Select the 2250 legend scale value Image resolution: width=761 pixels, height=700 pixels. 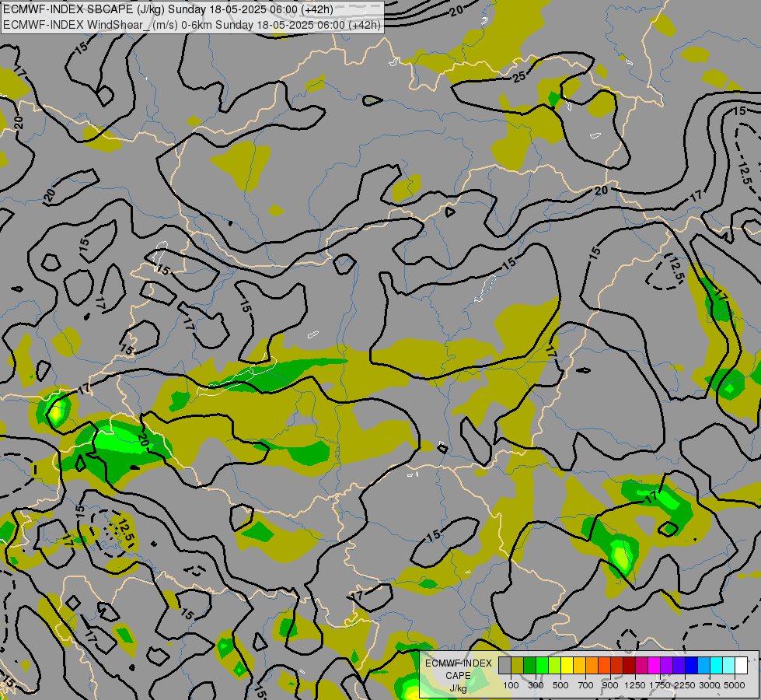coord(685,685)
